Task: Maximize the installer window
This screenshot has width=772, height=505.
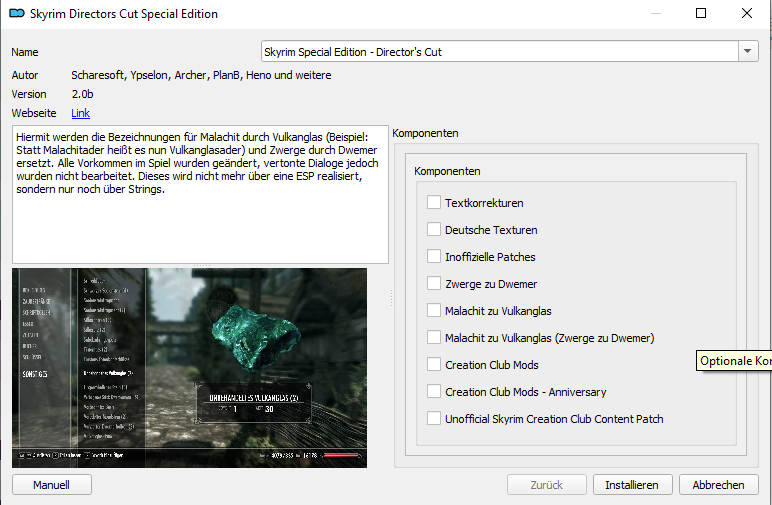Action: click(x=701, y=14)
